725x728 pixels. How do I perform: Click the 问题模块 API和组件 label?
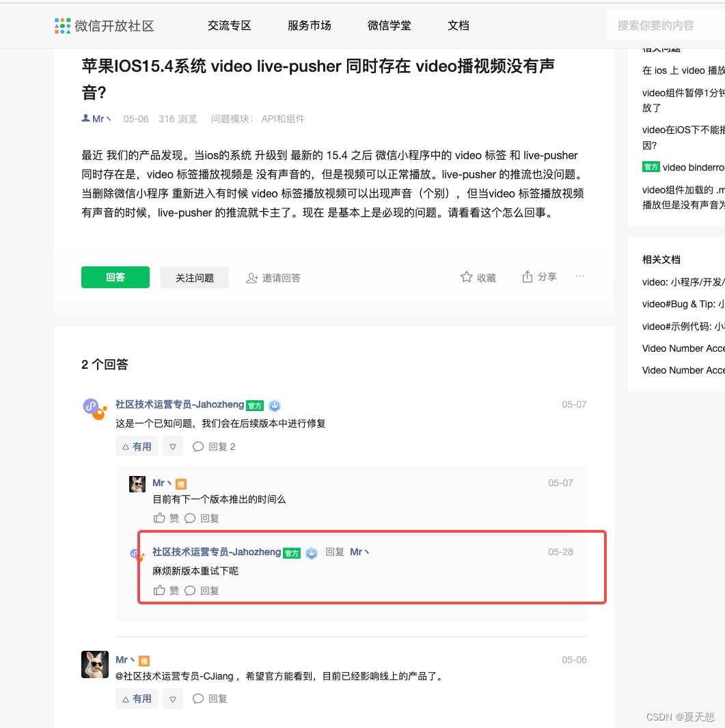(258, 119)
